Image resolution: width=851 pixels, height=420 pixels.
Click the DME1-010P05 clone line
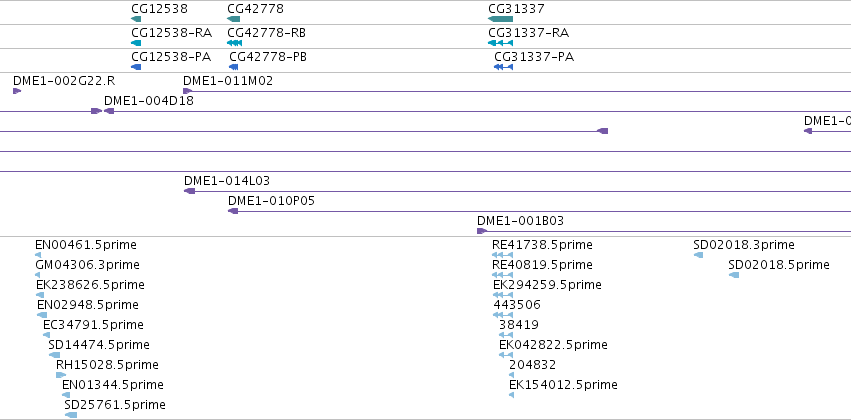(539, 211)
